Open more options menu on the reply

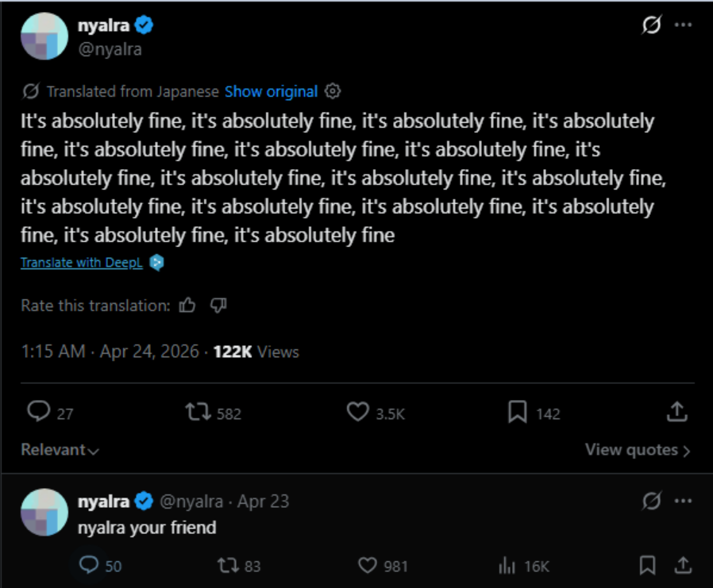(x=683, y=501)
